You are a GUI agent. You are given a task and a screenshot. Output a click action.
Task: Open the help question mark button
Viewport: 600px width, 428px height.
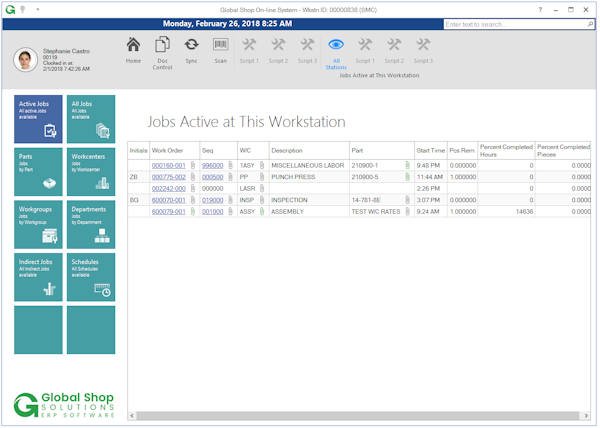[540, 10]
